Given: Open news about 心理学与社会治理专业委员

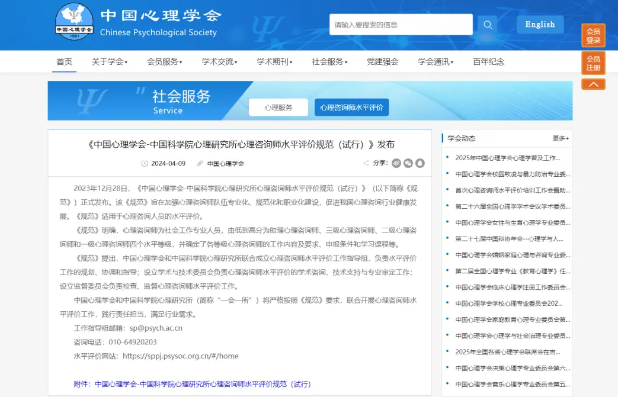Looking at the screenshot, I should pyautogui.click(x=513, y=336).
